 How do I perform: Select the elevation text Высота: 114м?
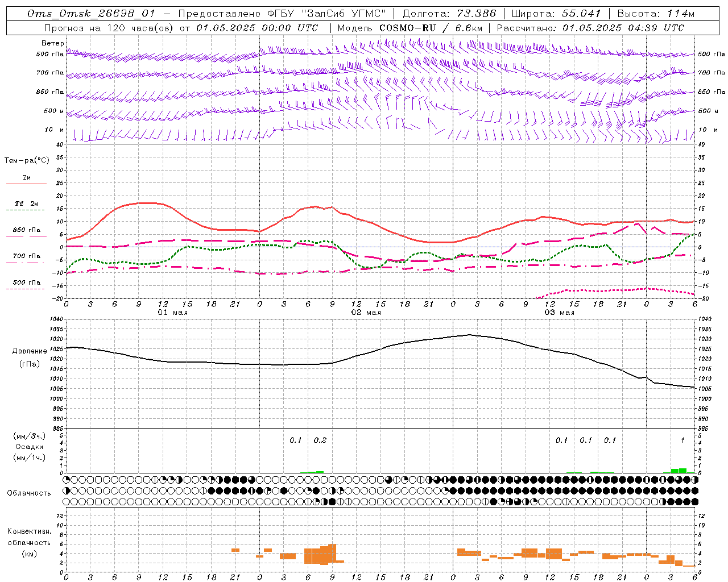click(x=656, y=14)
